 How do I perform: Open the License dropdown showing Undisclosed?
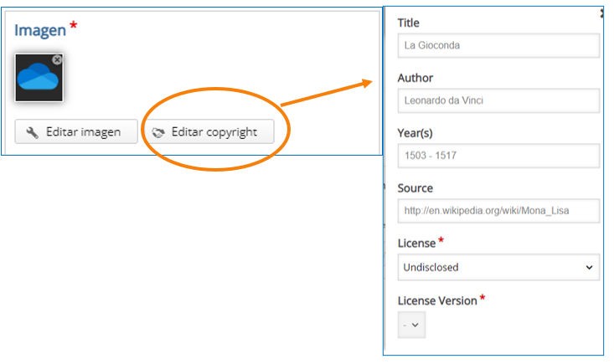click(498, 268)
